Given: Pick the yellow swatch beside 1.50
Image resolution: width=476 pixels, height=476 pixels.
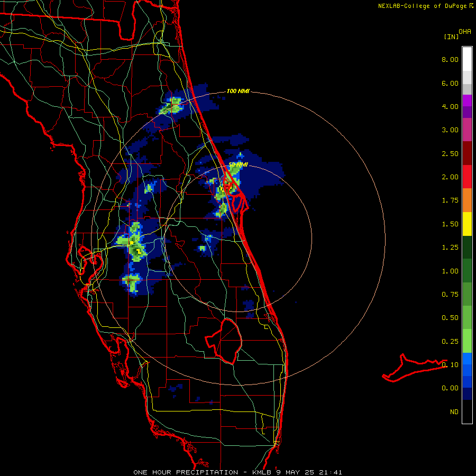Looking at the screenshot, I should (x=467, y=224).
